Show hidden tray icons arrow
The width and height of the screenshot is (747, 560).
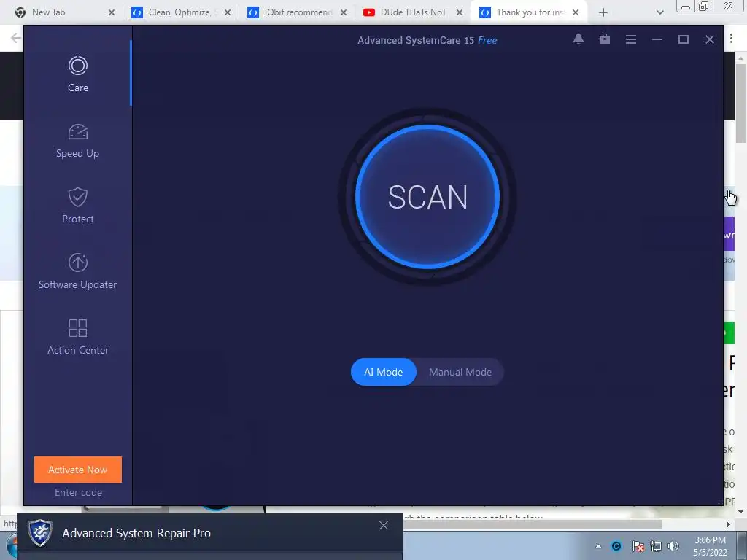point(598,546)
